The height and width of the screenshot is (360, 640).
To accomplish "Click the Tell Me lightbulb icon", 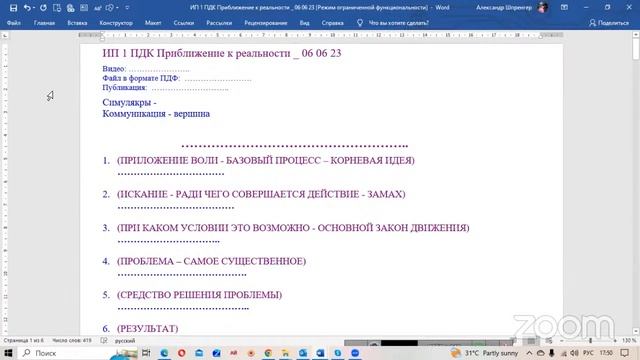I will click(x=360, y=23).
